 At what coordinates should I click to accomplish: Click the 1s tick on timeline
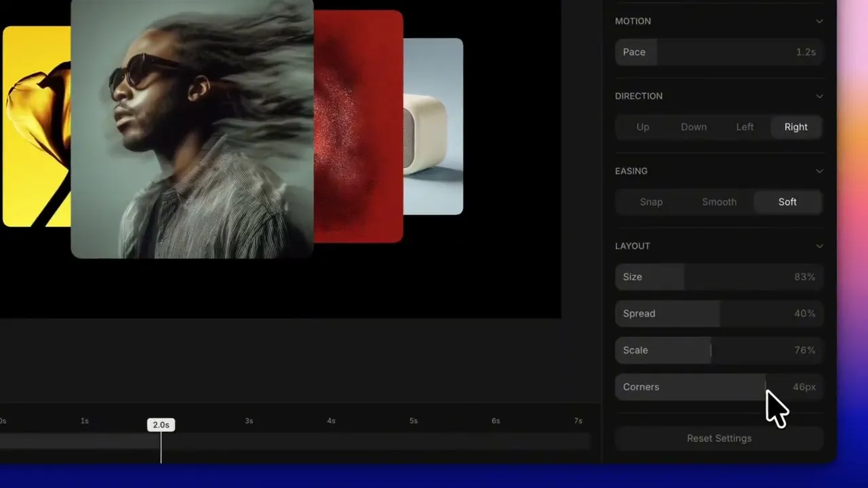coord(84,421)
